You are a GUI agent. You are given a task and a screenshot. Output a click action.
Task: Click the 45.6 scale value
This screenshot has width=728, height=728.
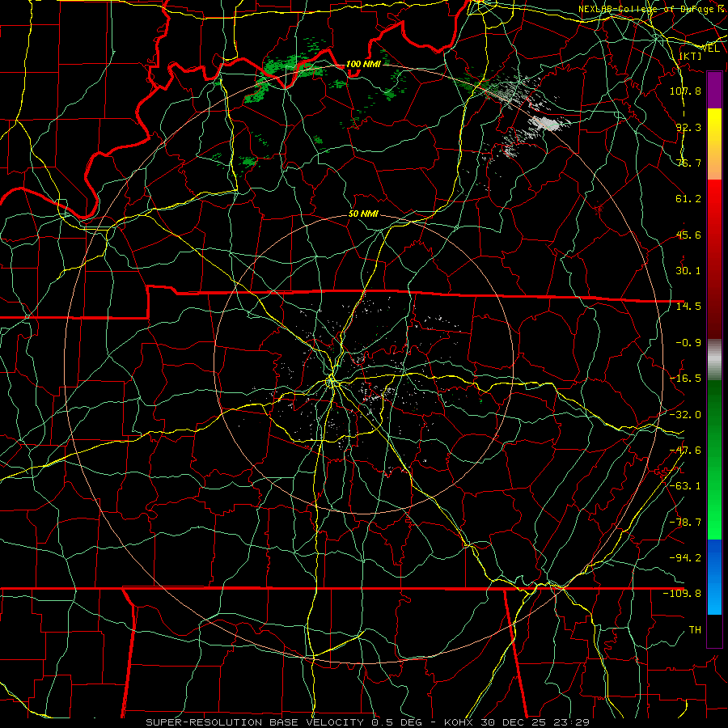click(x=688, y=235)
